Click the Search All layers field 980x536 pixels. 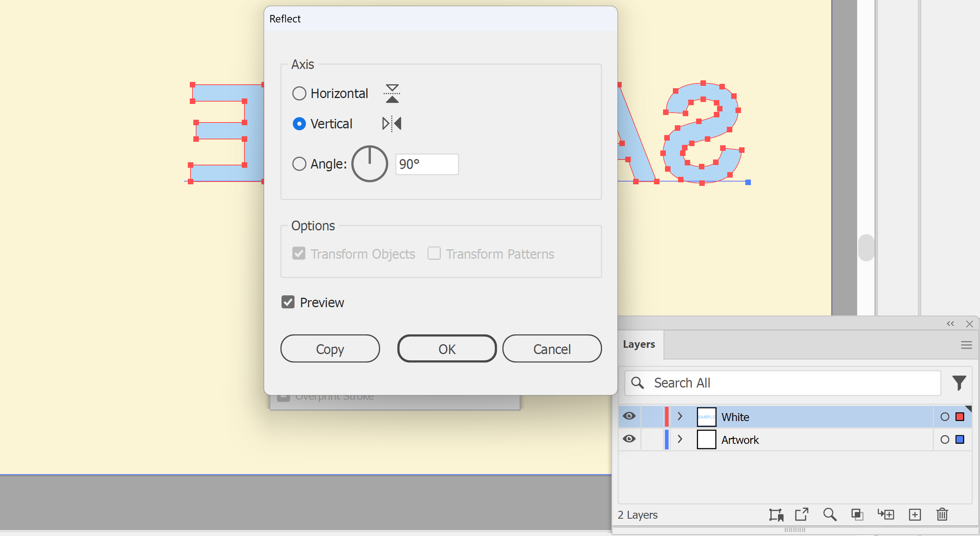783,383
